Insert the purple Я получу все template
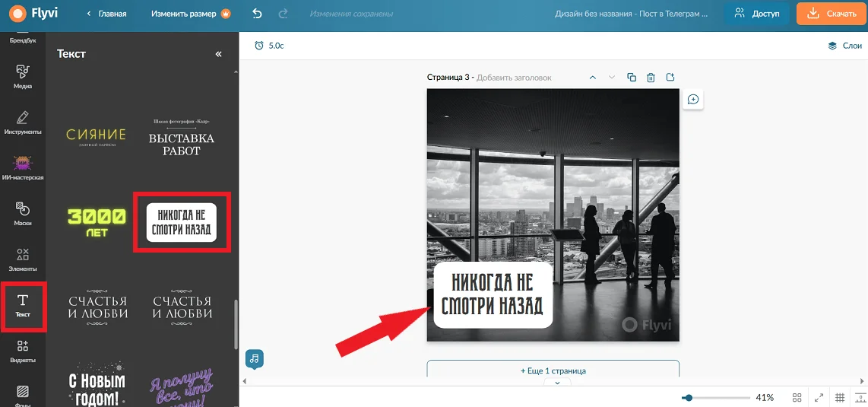 [x=182, y=386]
